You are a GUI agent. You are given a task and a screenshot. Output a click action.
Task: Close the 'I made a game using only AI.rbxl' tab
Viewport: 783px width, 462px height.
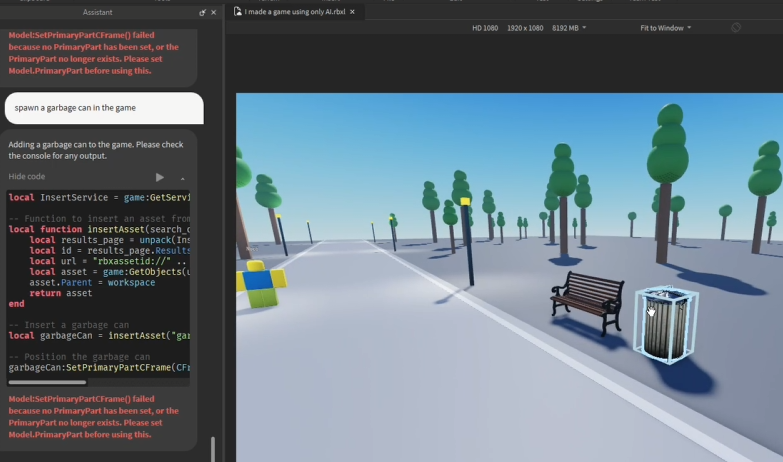tap(352, 11)
